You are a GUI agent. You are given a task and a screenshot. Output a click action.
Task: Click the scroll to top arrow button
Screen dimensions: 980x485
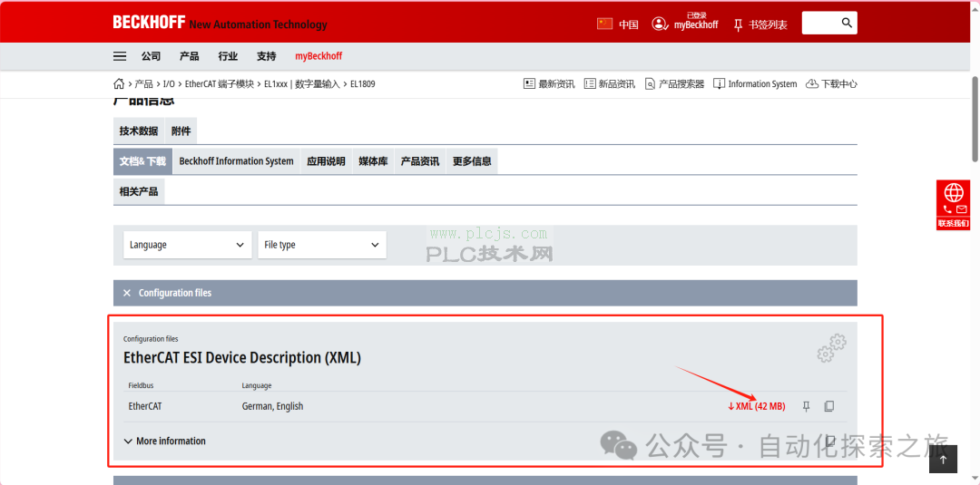(943, 459)
